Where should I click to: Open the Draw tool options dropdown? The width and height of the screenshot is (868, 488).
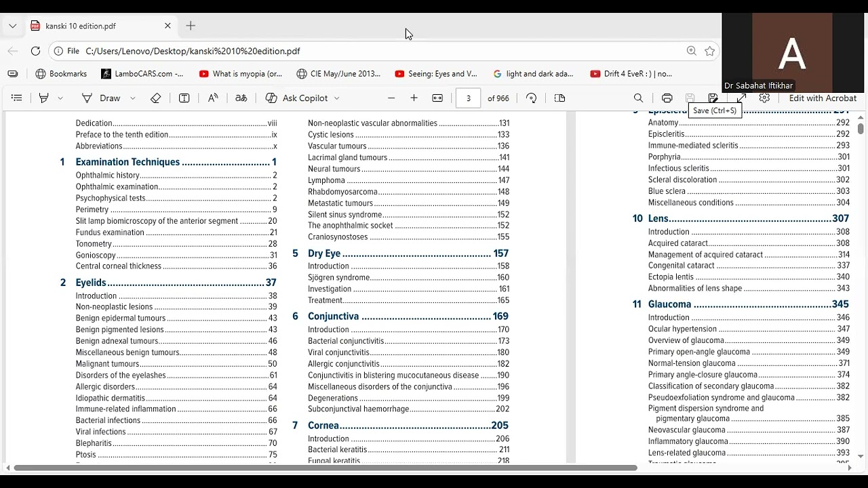pyautogui.click(x=133, y=98)
